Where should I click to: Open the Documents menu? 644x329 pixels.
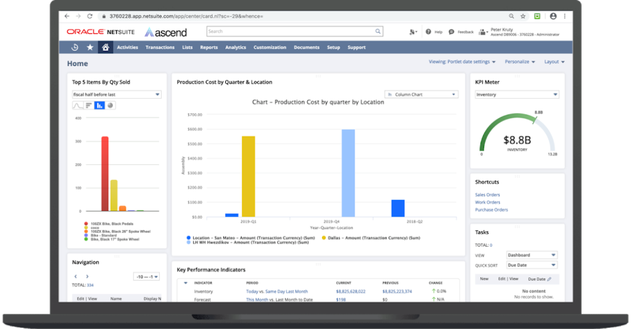[x=306, y=47]
